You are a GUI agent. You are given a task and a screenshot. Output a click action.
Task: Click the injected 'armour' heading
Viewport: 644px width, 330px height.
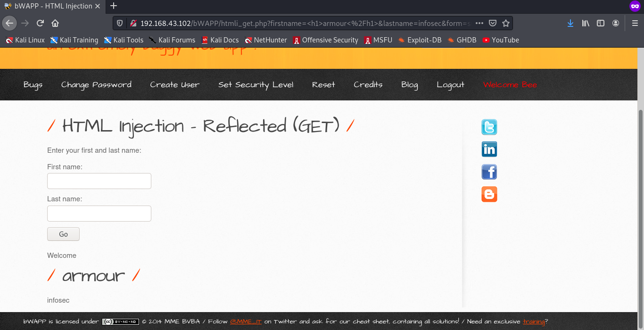click(93, 275)
